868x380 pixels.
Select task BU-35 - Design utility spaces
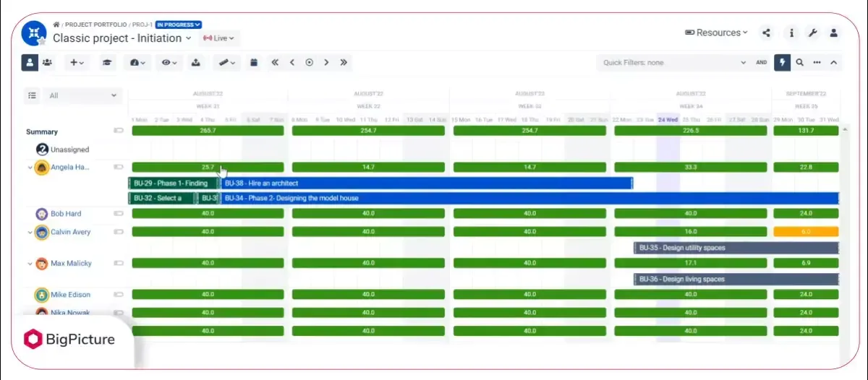pos(736,248)
